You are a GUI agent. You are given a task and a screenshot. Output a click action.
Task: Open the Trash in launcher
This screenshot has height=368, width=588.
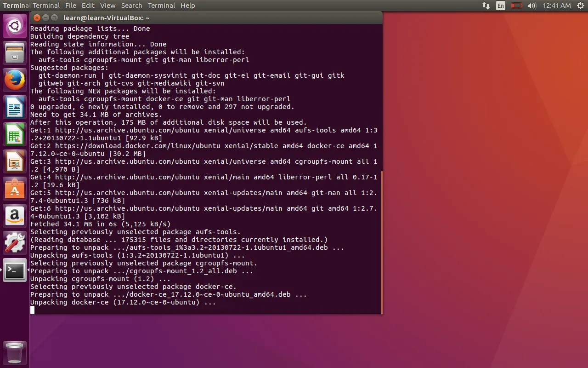pos(15,353)
